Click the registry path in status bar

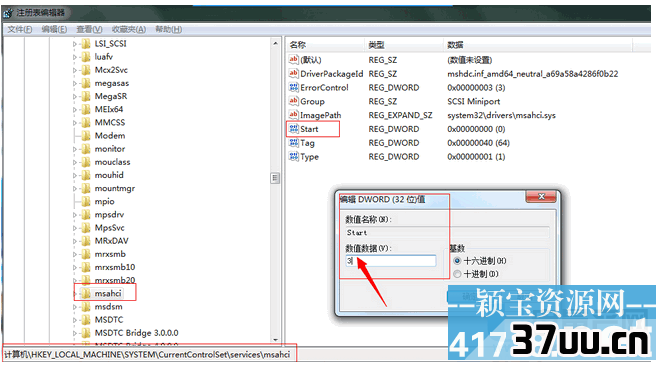[147, 354]
